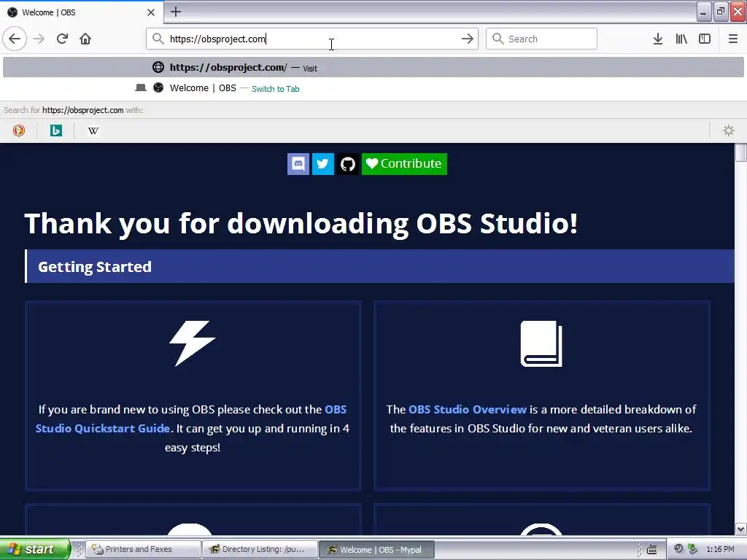Reload the current page
Image resolution: width=747 pixels, height=560 pixels.
[62, 39]
